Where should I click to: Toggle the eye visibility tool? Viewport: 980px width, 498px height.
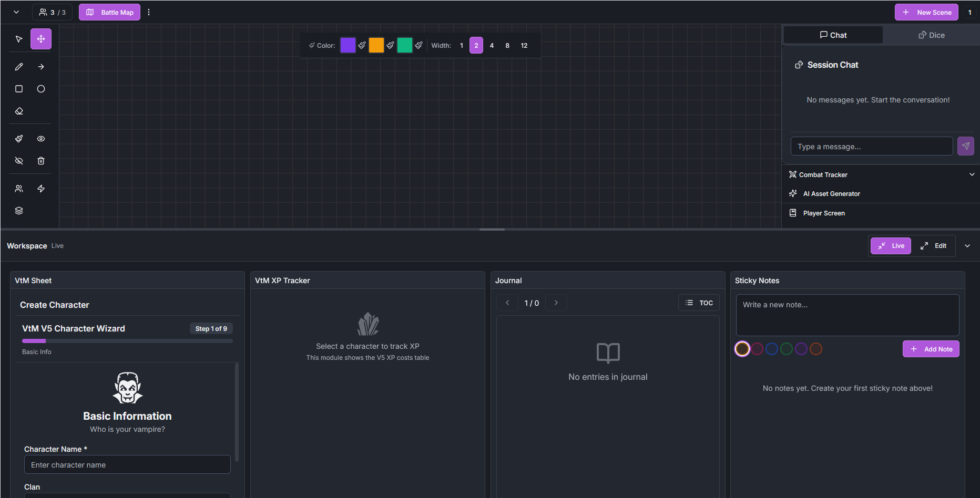coord(41,139)
